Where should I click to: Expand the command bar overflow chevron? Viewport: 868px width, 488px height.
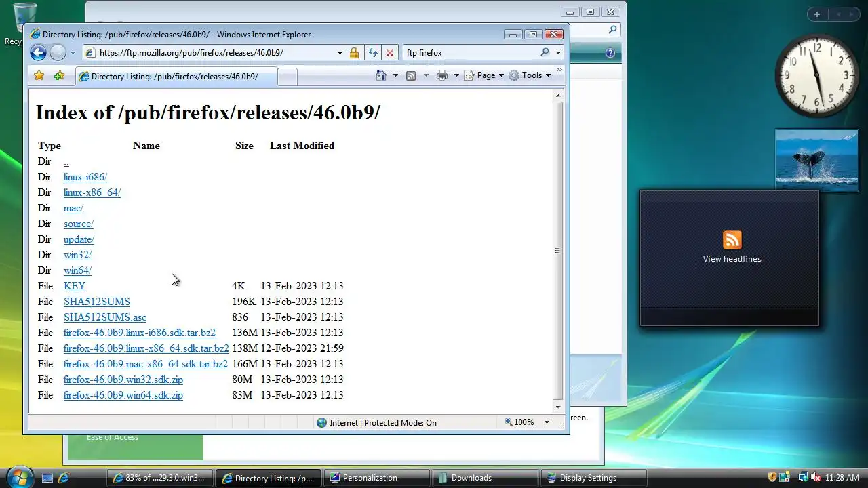[x=559, y=70]
